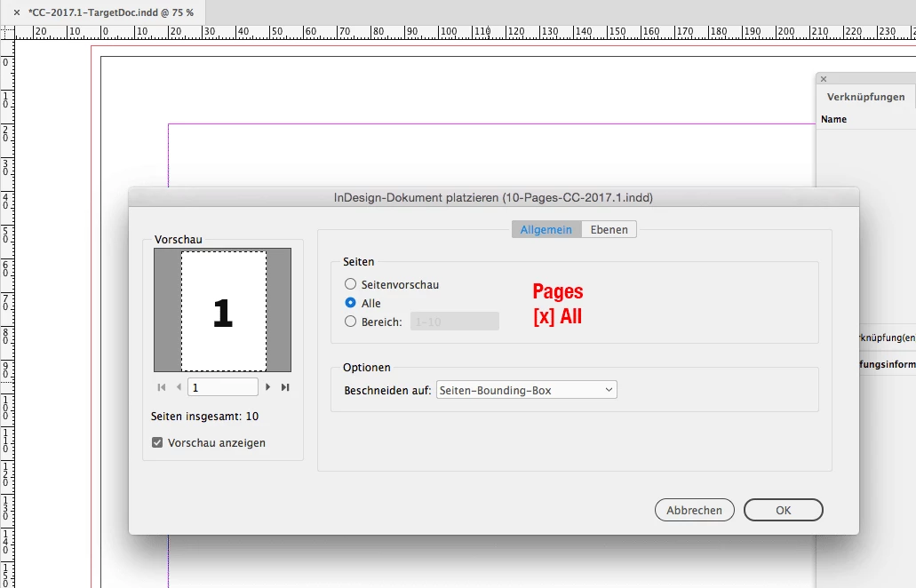Select the Seitenvorschau radio button
The image size is (916, 588).
351,284
